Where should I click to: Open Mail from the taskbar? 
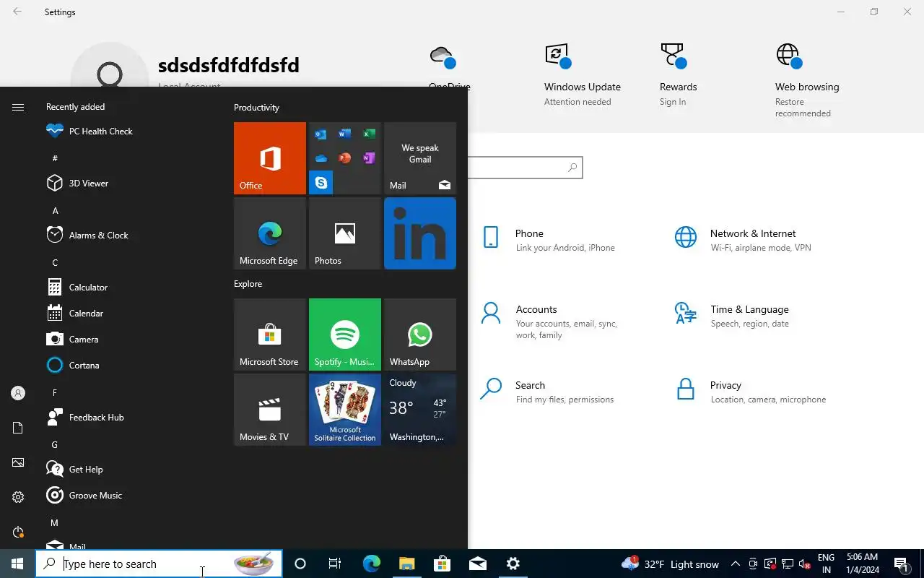(477, 564)
